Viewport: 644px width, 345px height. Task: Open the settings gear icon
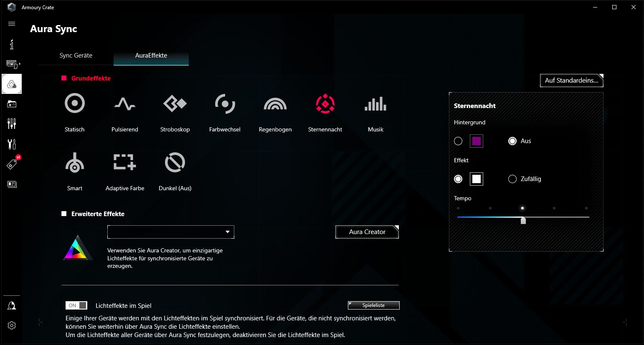(12, 325)
